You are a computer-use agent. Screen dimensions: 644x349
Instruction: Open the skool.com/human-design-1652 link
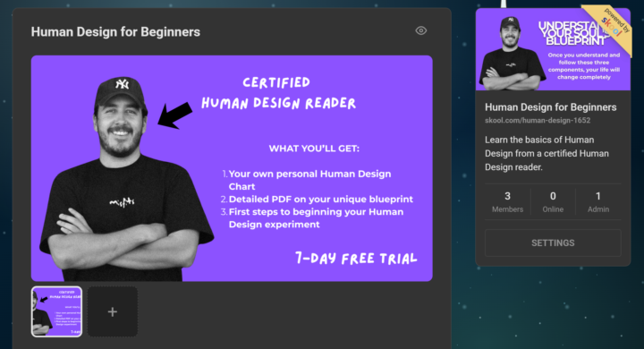[538, 121]
